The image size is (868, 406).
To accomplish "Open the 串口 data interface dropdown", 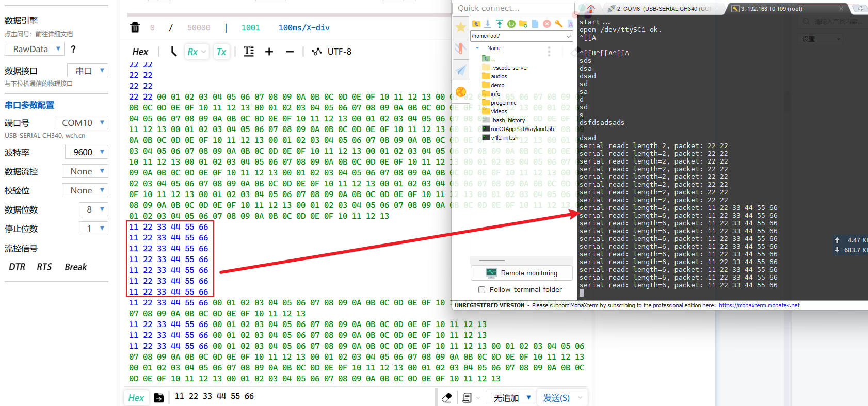I will coord(88,71).
